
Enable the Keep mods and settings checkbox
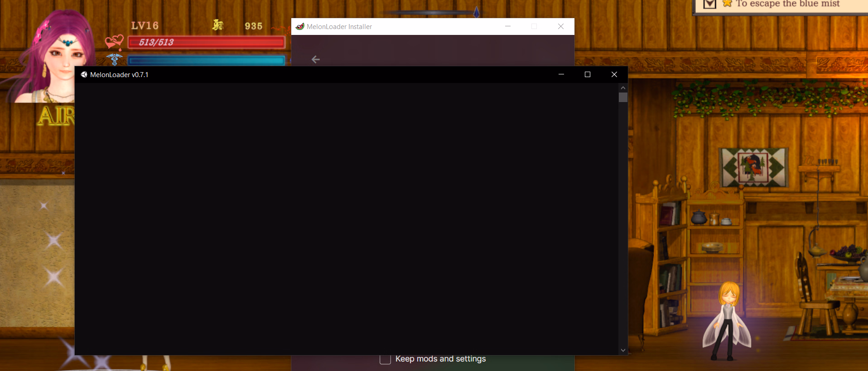click(385, 359)
